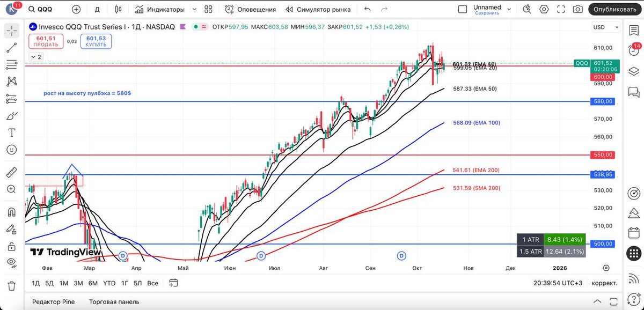Expand the bottom panel with chevron

(x=597, y=301)
